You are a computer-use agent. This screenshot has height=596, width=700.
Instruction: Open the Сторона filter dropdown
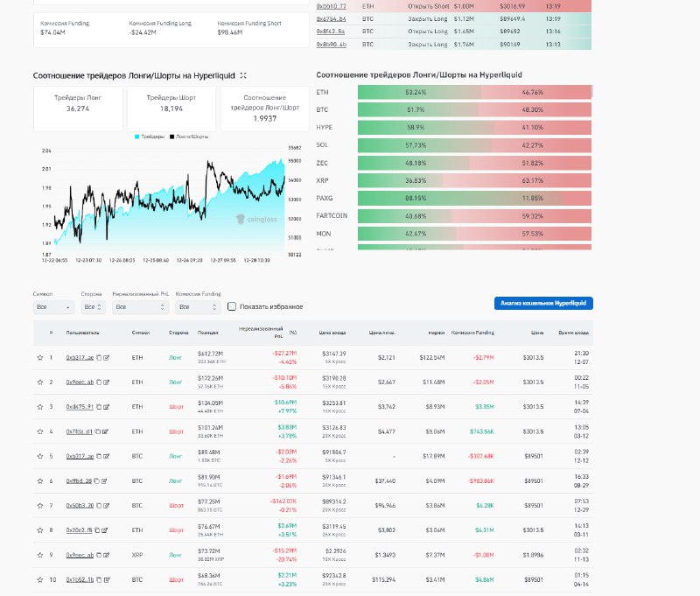93,307
